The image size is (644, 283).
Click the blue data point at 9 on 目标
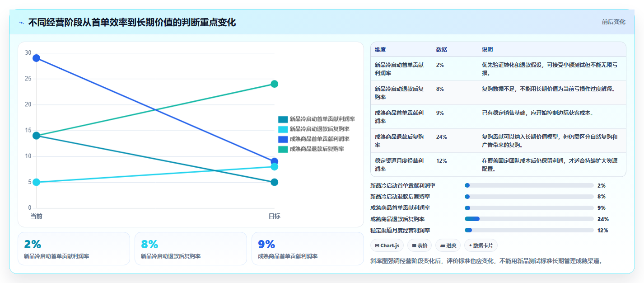coord(274,161)
